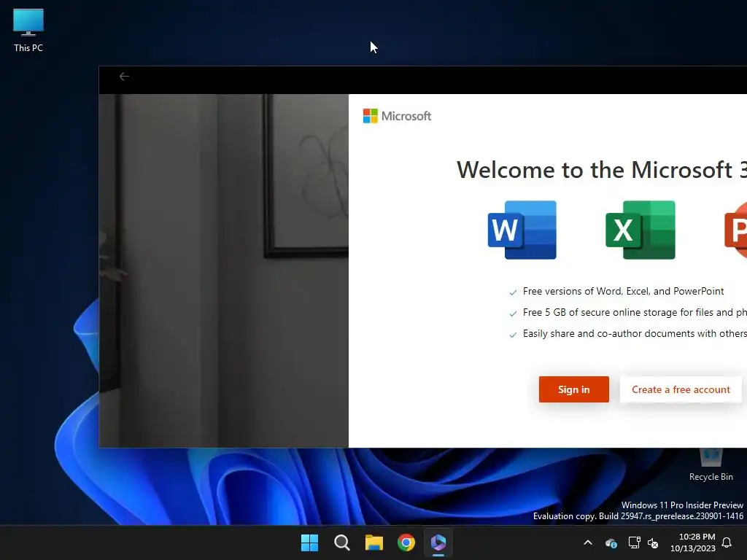Click the "Welcome to the Microsoft" heading
Image resolution: width=747 pixels, height=560 pixels.
click(602, 170)
